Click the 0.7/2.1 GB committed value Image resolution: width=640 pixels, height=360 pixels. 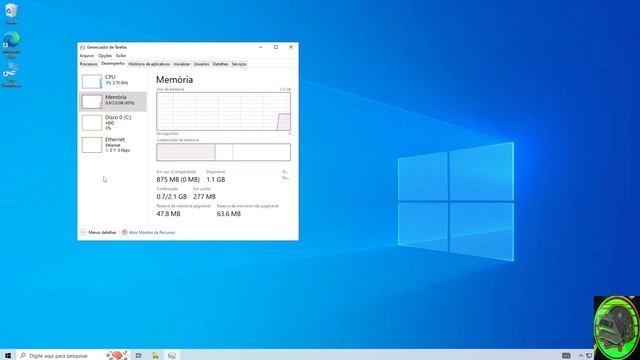click(x=171, y=197)
